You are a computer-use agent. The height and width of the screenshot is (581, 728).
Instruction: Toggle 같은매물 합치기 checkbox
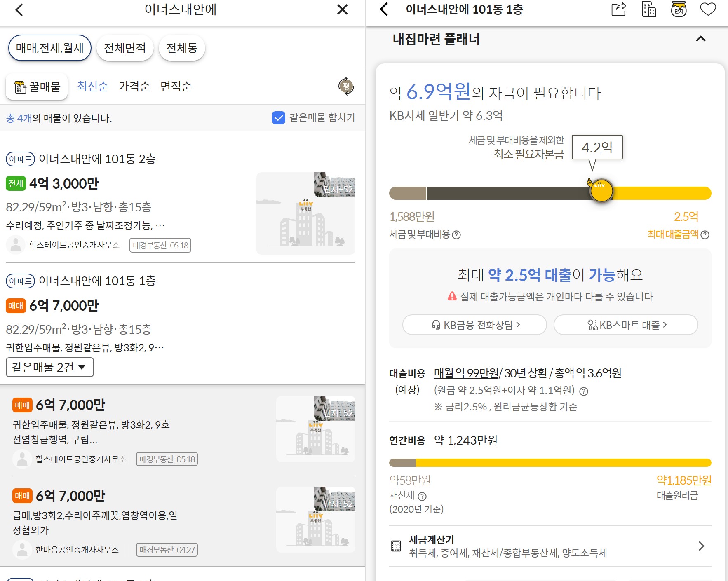279,118
